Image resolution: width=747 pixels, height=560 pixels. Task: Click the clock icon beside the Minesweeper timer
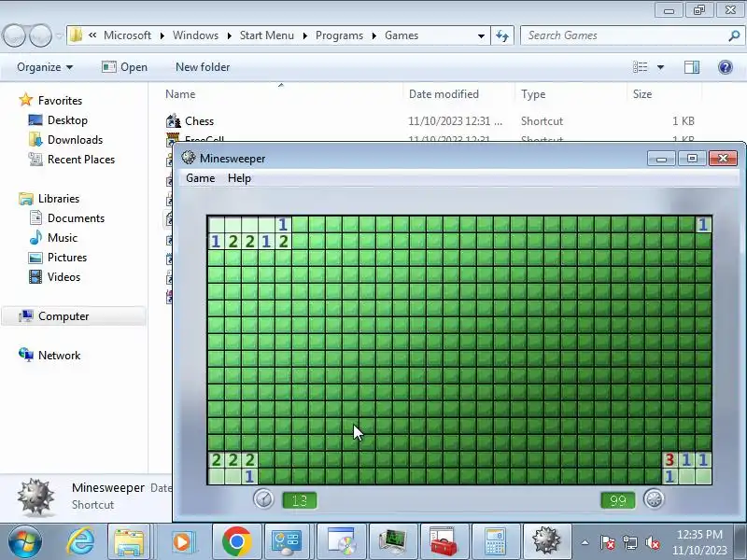[x=263, y=499]
